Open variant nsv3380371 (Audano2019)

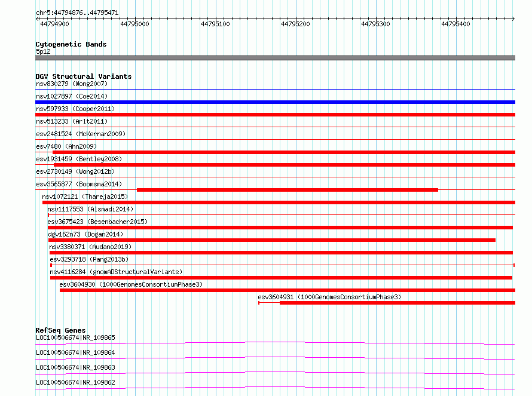click(90, 247)
